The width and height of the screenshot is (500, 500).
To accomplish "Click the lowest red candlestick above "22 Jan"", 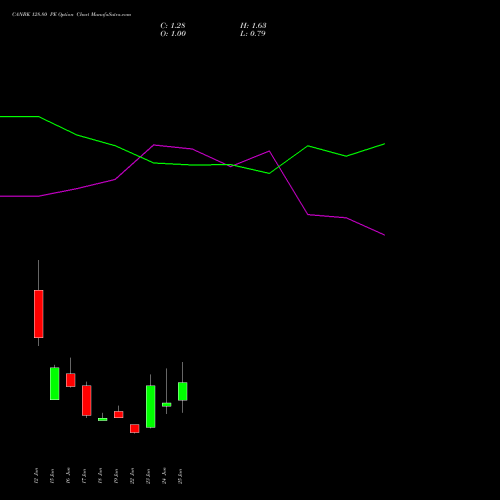I will click(135, 428).
